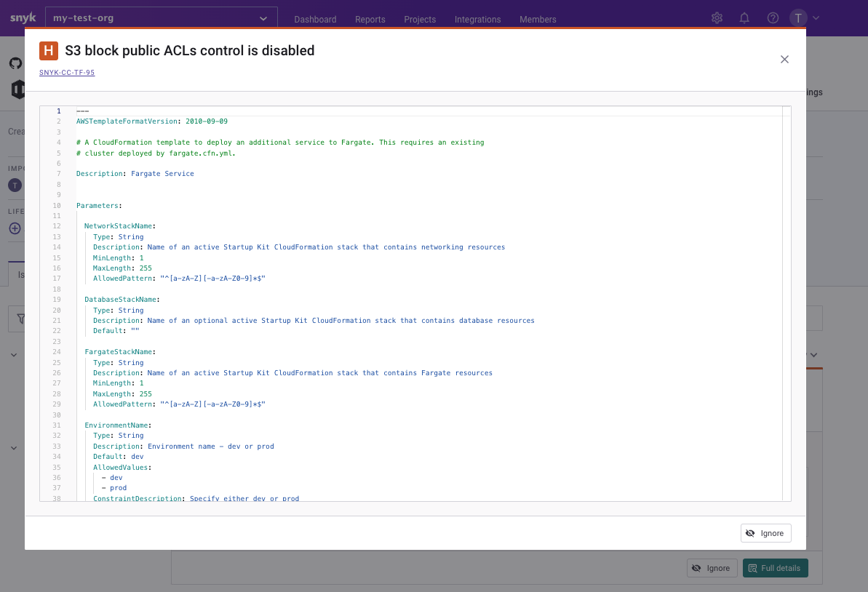Click the Full details button
Image resolution: width=868 pixels, height=592 pixels.
[775, 568]
